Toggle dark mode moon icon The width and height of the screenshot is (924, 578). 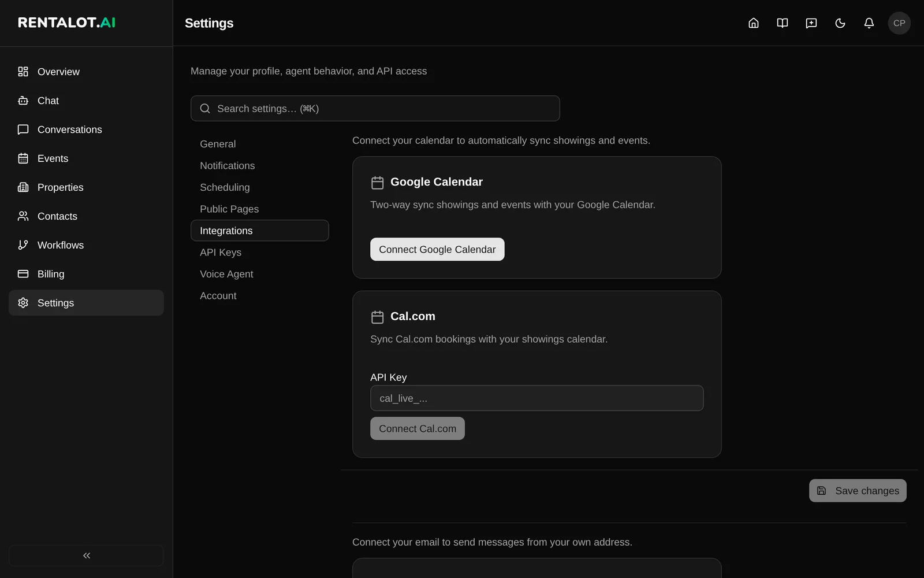(x=840, y=23)
